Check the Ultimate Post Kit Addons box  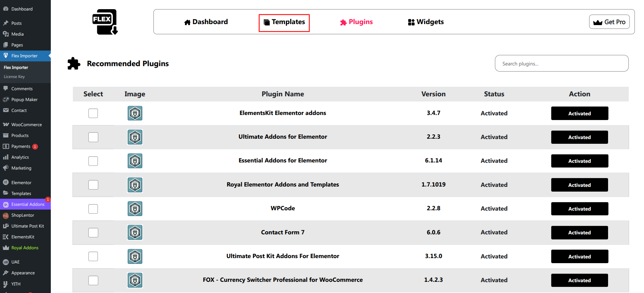(x=93, y=256)
